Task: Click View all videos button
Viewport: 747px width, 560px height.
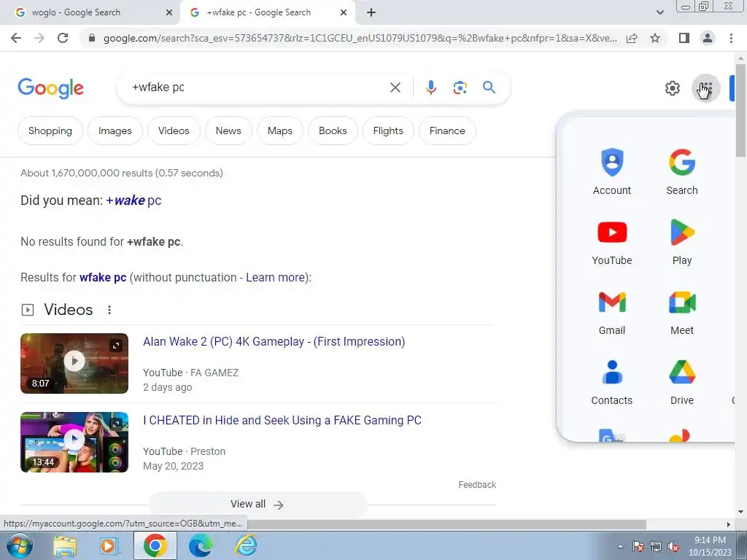Action: (258, 504)
